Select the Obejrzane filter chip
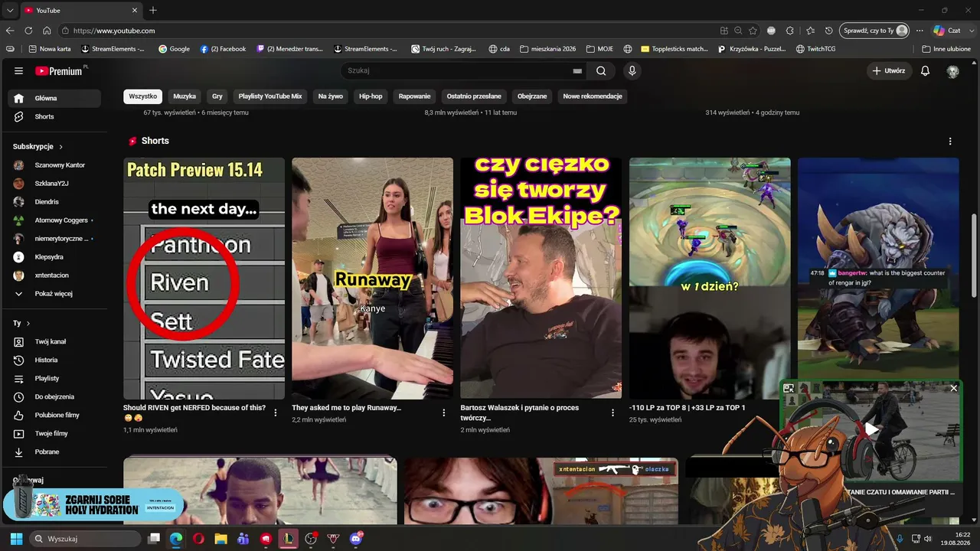 pos(532,96)
